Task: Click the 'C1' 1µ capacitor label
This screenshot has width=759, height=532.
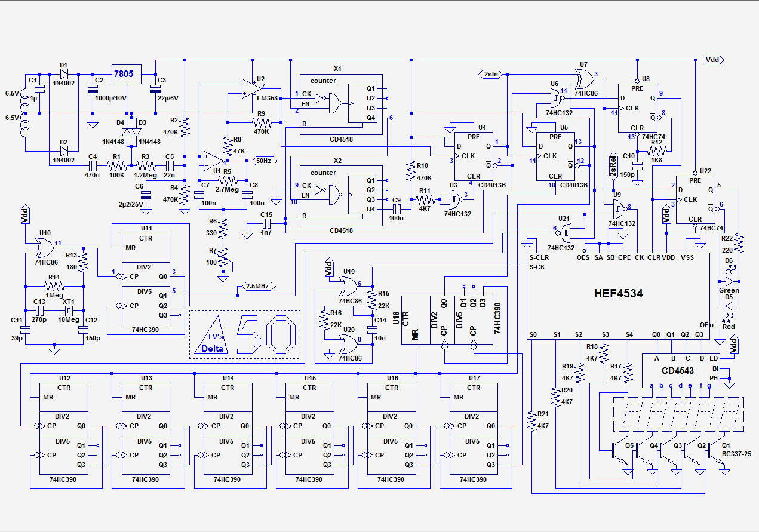Action: coord(33,79)
